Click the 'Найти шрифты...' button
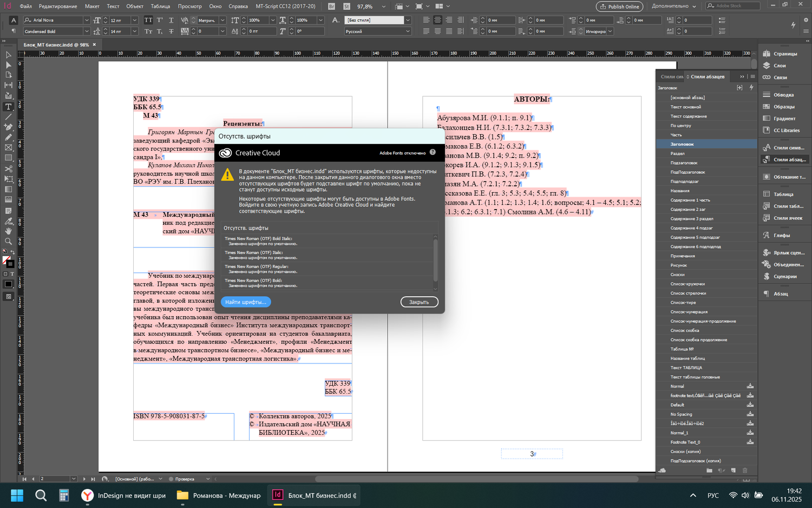The image size is (812, 508). (245, 302)
